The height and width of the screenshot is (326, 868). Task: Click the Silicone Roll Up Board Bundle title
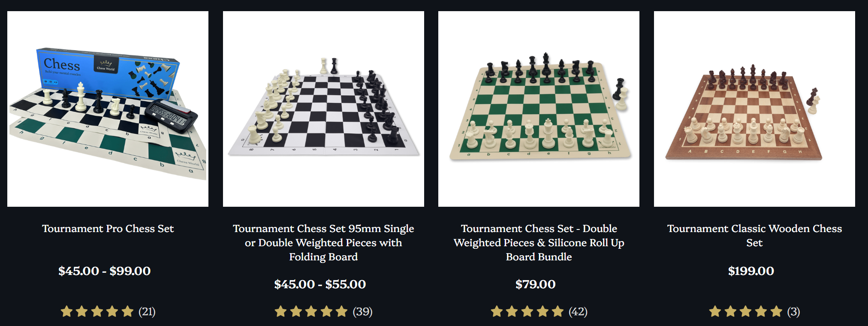click(539, 242)
